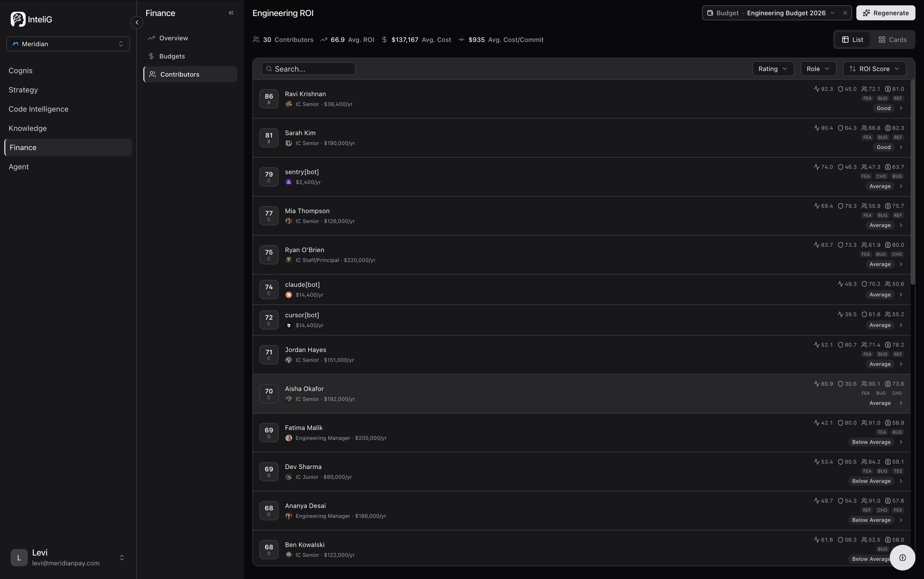The height and width of the screenshot is (579, 924).
Task: Go to Code Intelligence in the sidebar
Action: [x=38, y=109]
